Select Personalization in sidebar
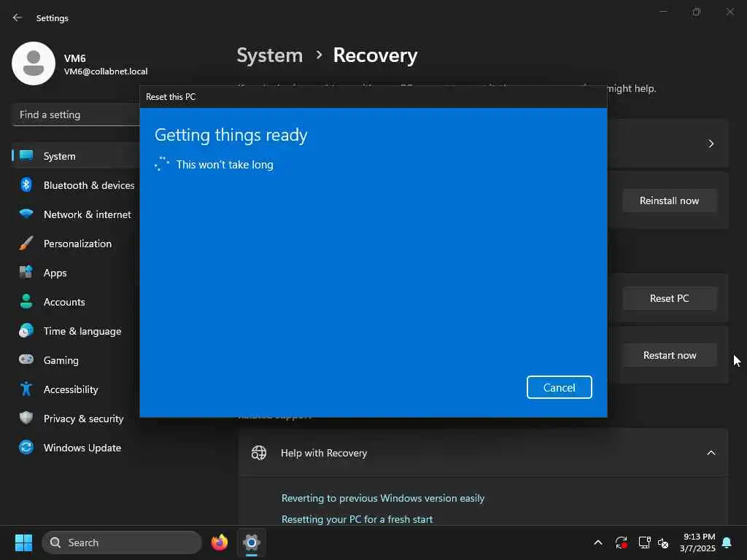The height and width of the screenshot is (560, 747). point(76,244)
